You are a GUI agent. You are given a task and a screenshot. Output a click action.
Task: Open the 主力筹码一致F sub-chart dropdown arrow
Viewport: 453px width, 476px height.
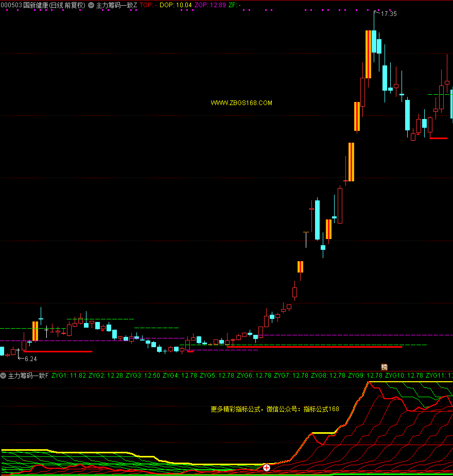click(4, 376)
